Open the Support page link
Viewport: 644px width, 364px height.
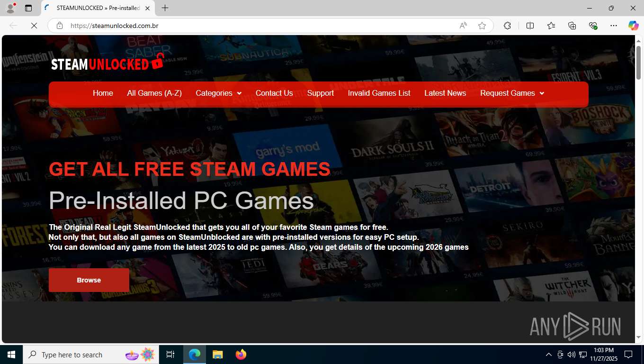click(321, 93)
